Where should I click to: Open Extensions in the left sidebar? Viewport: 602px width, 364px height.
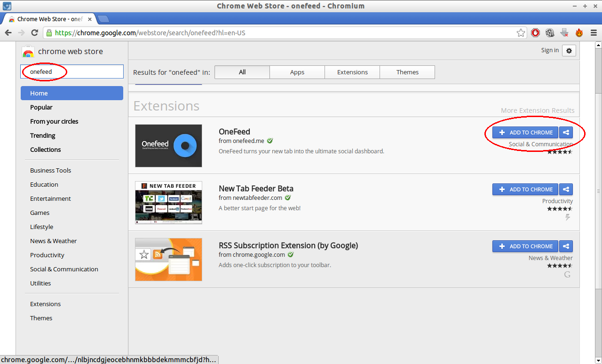(46, 304)
